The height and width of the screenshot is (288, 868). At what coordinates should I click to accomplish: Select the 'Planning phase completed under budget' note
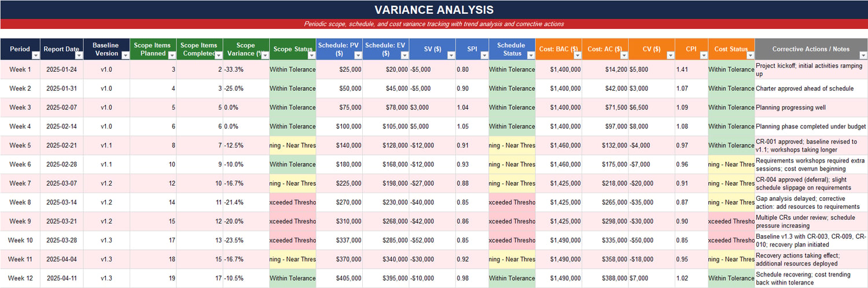coord(811,126)
